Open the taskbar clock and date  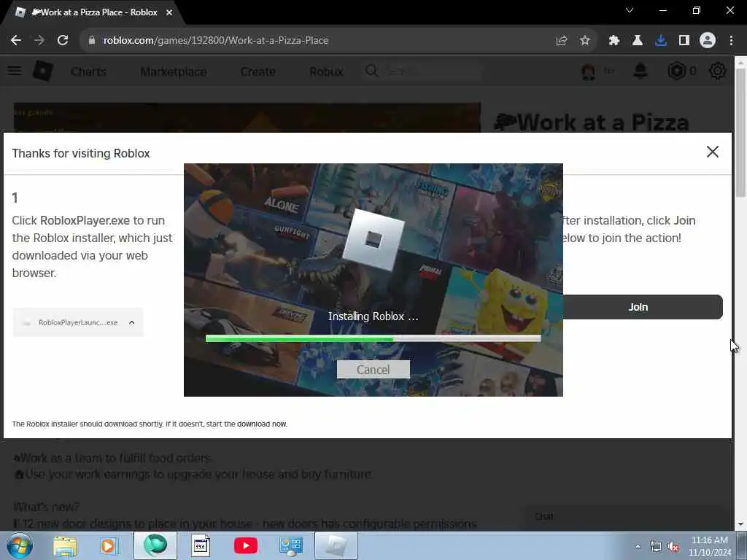(x=710, y=546)
